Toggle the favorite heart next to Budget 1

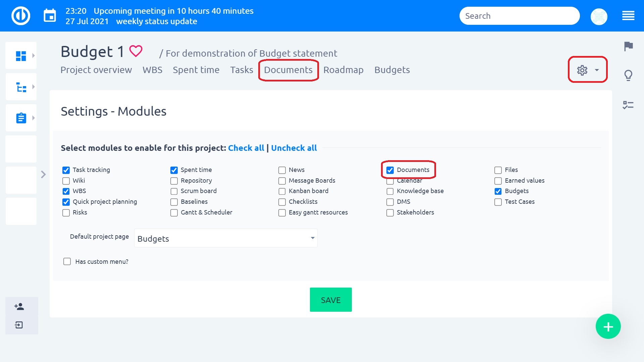[136, 51]
